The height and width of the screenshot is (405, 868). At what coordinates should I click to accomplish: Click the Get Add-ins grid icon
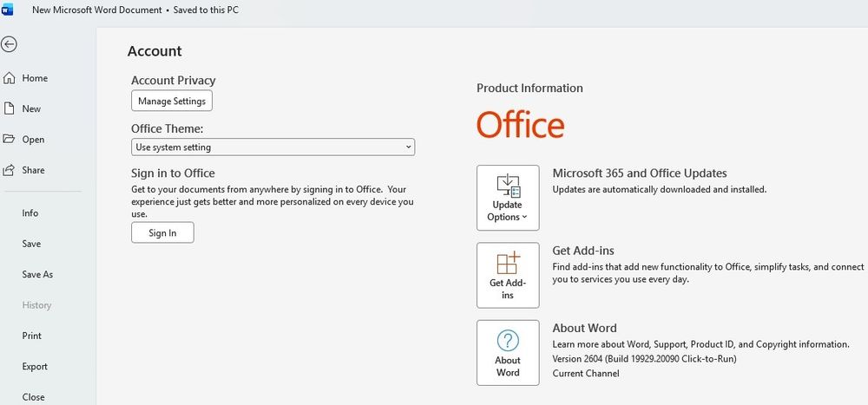(508, 263)
